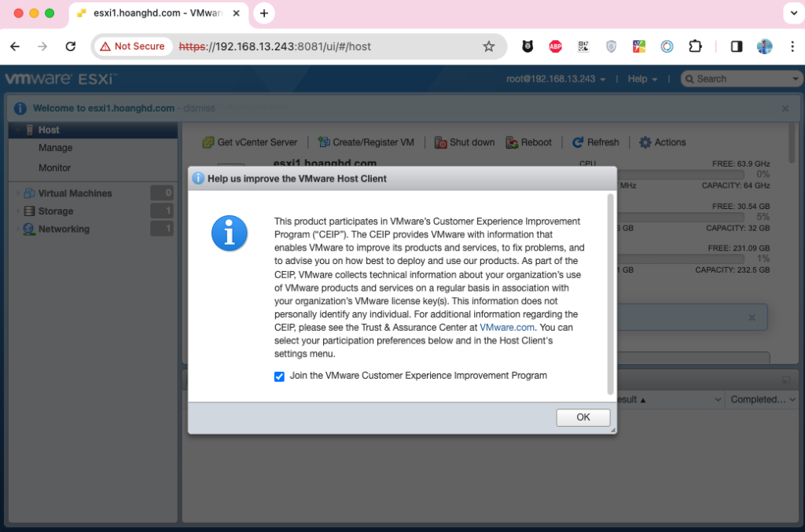Click the colorful square extension icon

pos(638,46)
